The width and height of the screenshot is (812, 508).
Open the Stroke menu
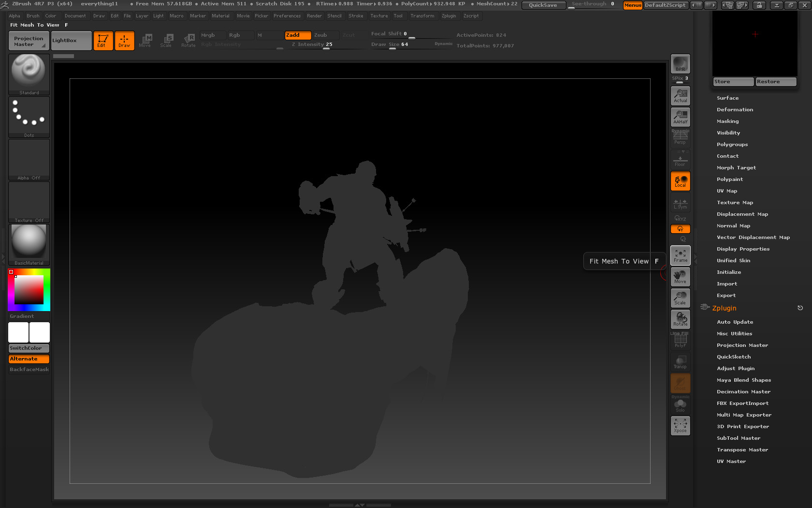click(x=356, y=15)
